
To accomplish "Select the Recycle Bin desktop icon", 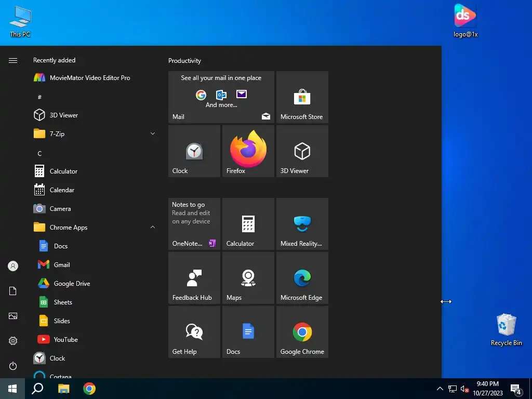I will pyautogui.click(x=506, y=329).
